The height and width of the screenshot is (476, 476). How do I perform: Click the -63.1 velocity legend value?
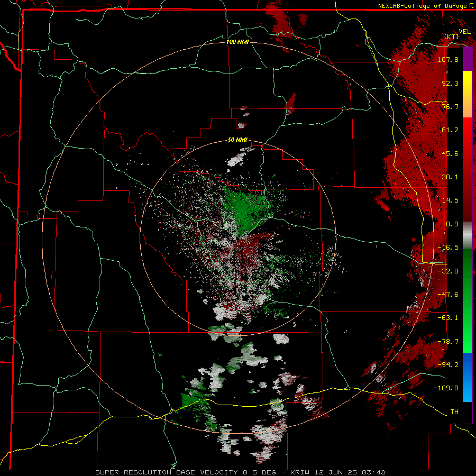tap(448, 318)
